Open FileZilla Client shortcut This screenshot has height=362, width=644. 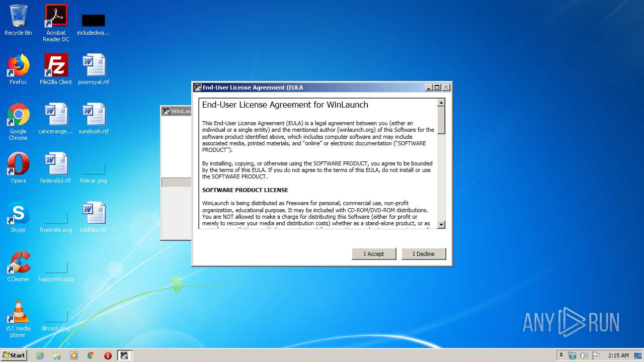56,69
